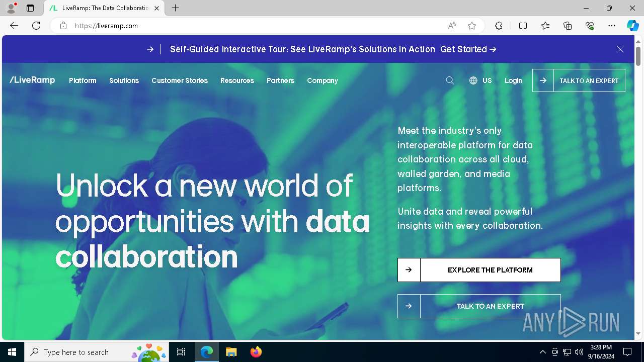Open a new tab plus button
Screen dimensions: 644x362
[175, 8]
